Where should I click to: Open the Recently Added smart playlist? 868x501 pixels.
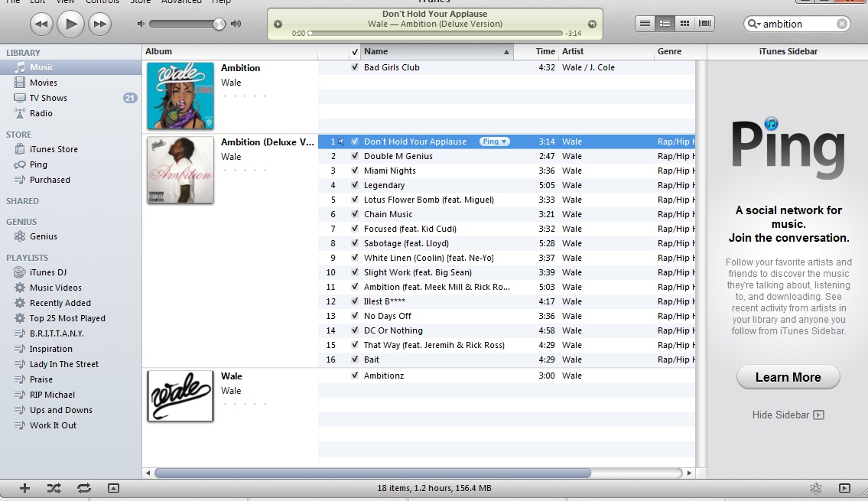point(60,303)
